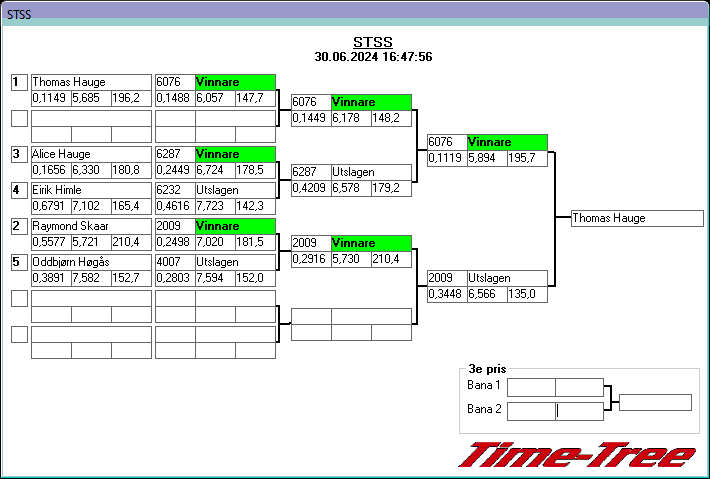Image resolution: width=710 pixels, height=479 pixels.
Task: Click the Utslagen label next to 6232
Action: [x=235, y=190]
